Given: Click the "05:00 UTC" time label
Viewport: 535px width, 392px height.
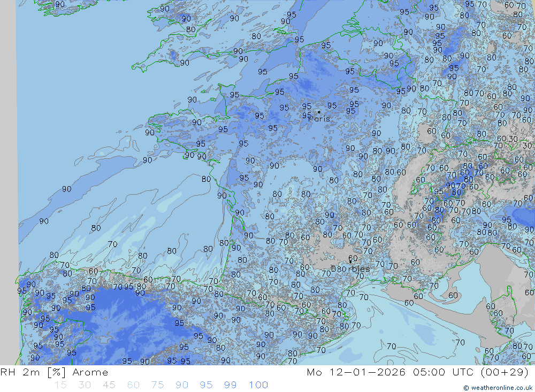Looking at the screenshot, I should (x=444, y=372).
